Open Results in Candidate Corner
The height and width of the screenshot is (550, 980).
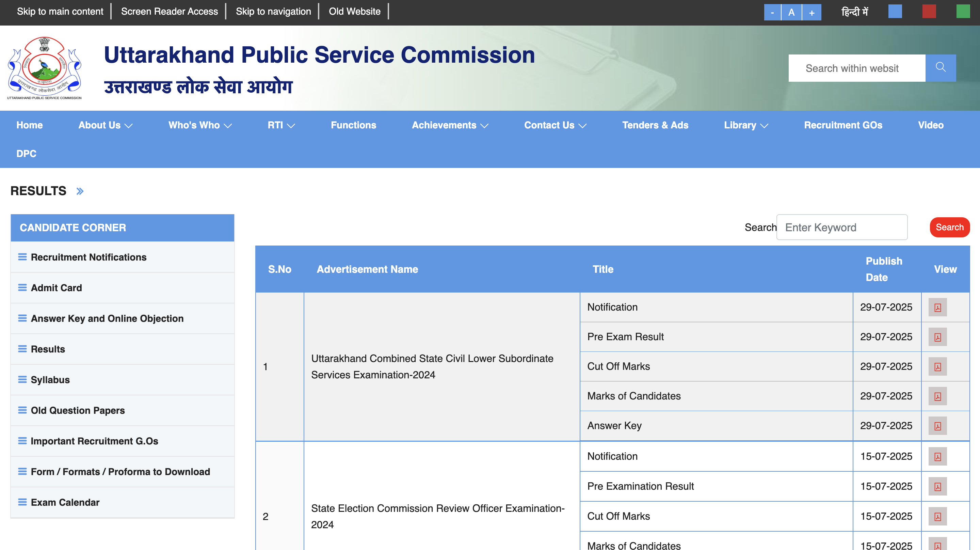tap(48, 349)
